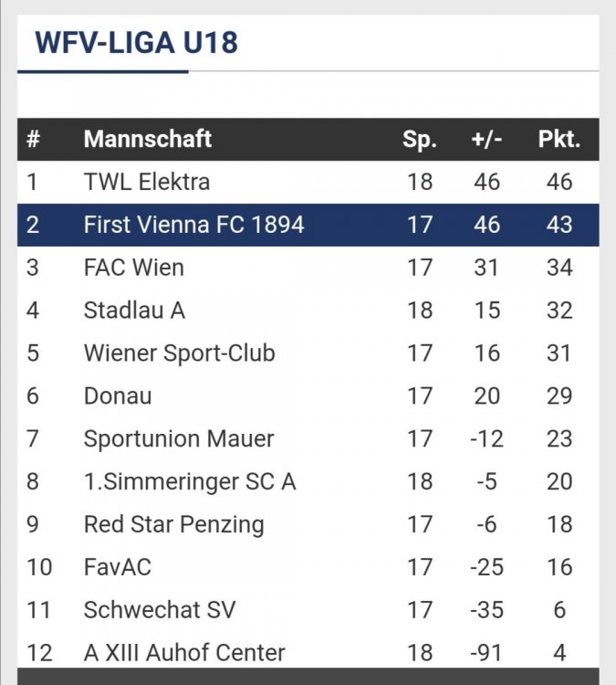Open the WFV-LIGA U18 heading tab
Image resolution: width=616 pixels, height=685 pixels.
coord(136,43)
